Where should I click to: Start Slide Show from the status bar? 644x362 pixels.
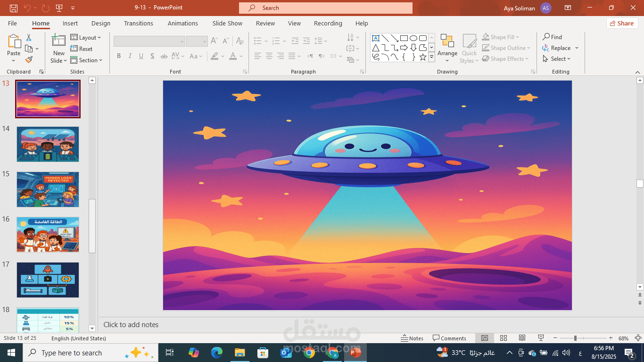pyautogui.click(x=541, y=338)
